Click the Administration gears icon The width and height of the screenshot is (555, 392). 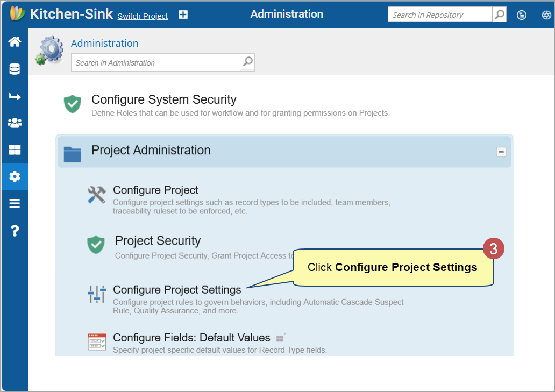[x=49, y=51]
